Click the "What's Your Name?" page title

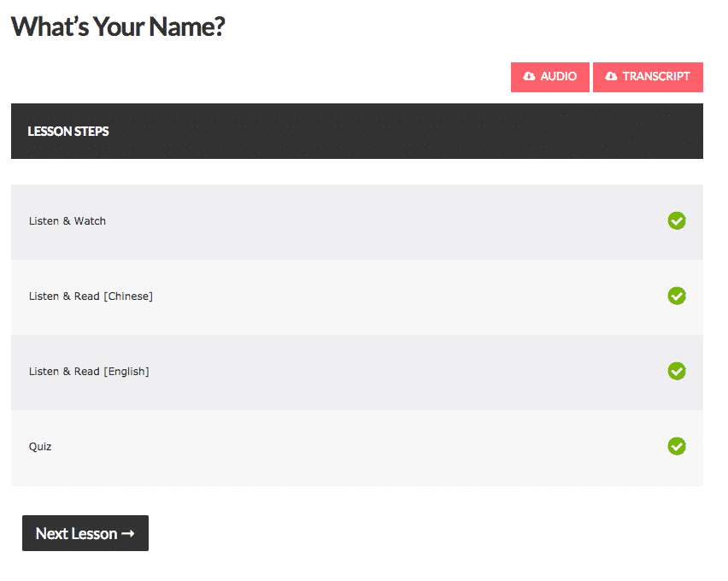[x=118, y=26]
